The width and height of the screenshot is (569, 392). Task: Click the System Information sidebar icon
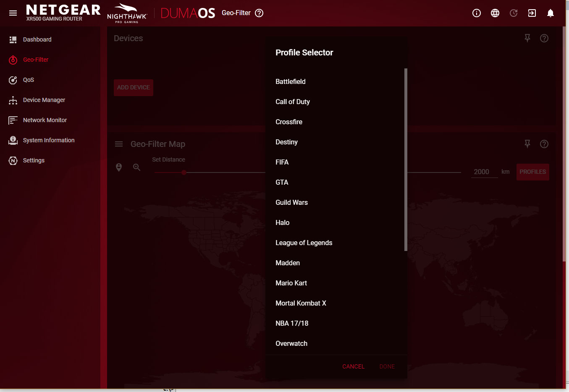coord(13,140)
